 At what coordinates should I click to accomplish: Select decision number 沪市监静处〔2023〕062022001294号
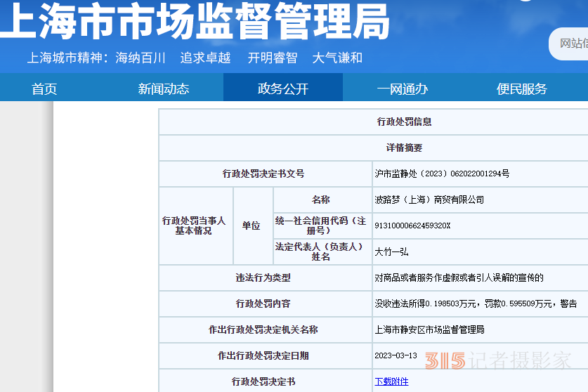(x=442, y=174)
